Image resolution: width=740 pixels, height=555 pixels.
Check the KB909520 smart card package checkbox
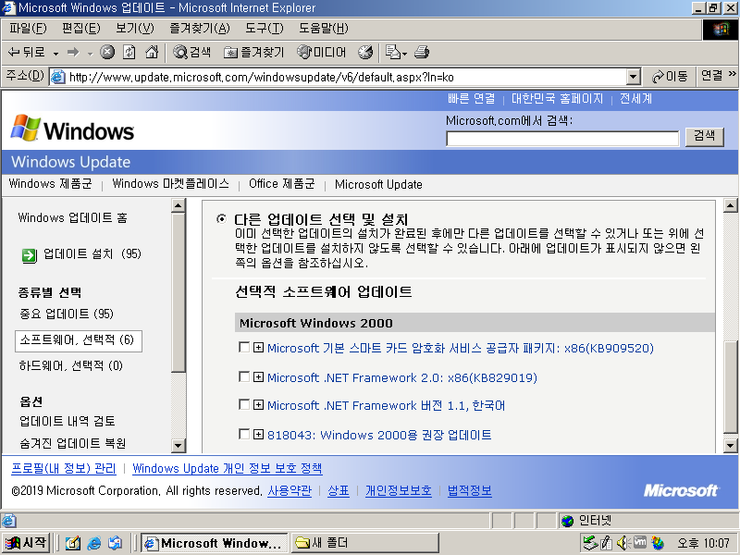click(244, 347)
